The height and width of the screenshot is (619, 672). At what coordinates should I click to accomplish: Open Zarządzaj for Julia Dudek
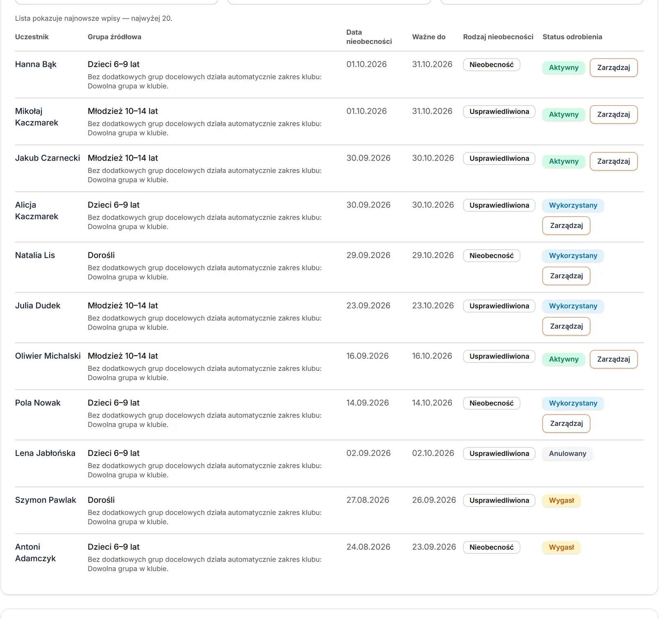(566, 327)
